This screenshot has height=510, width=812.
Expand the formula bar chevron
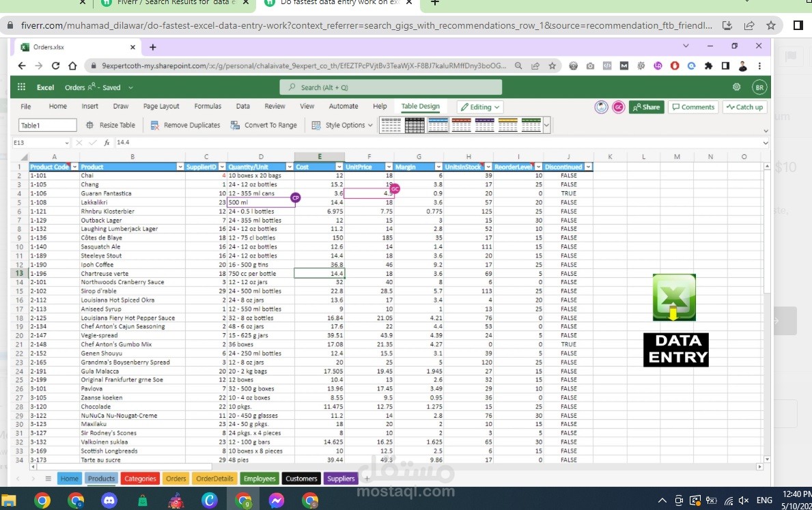pos(766,143)
